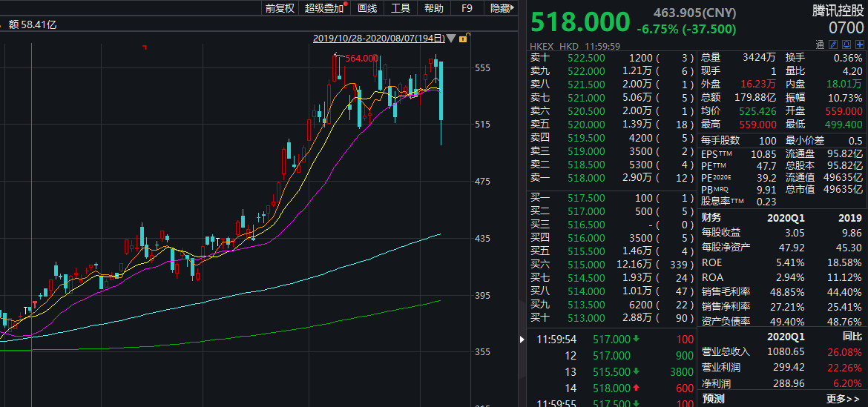
Task: Click the 预测 forecast section label
Action: pyautogui.click(x=713, y=399)
